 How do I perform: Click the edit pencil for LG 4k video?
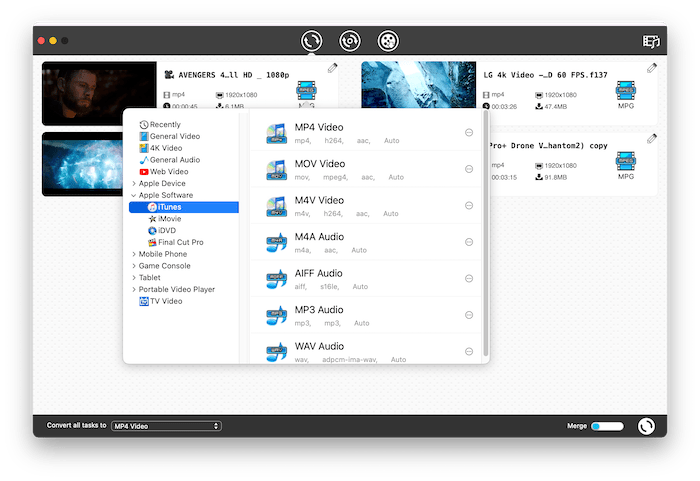click(x=652, y=68)
